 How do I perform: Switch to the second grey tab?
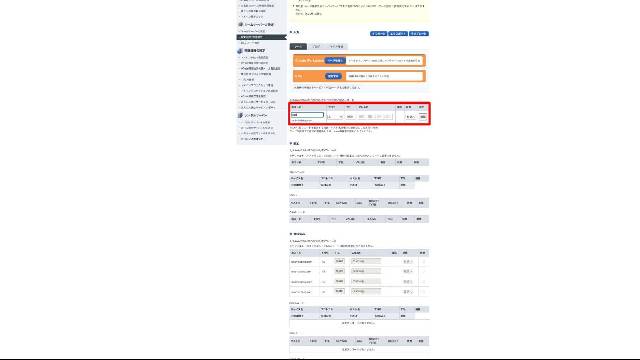[x=316, y=47]
